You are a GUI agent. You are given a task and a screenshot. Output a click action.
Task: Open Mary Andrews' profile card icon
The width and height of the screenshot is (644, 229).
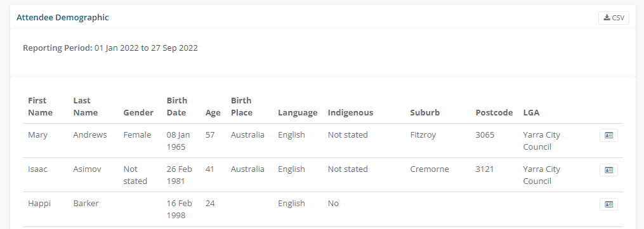click(x=608, y=135)
